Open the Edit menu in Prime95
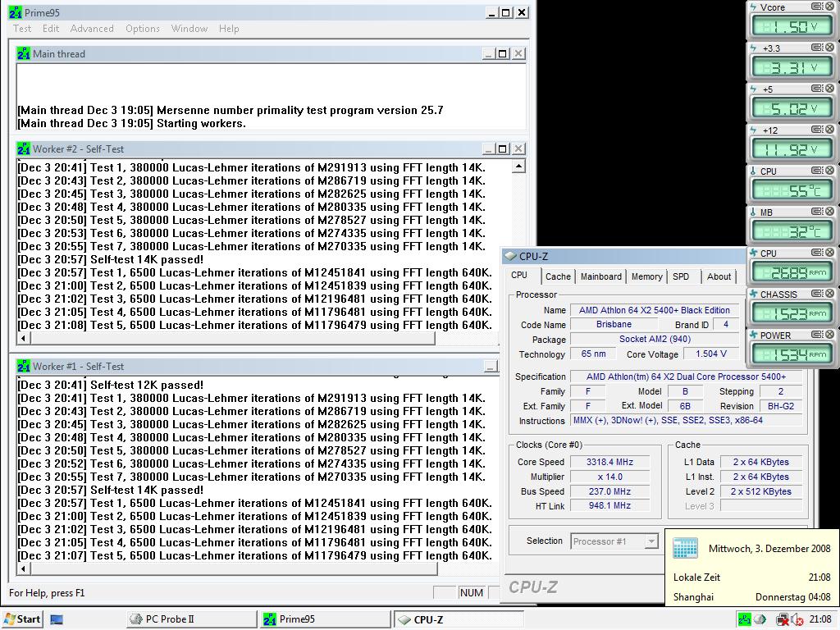 [x=51, y=29]
